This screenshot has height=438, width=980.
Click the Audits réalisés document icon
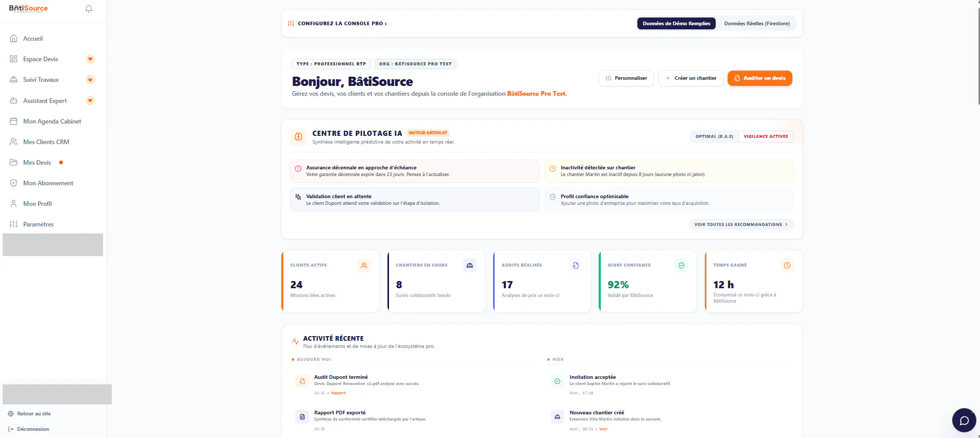click(576, 266)
